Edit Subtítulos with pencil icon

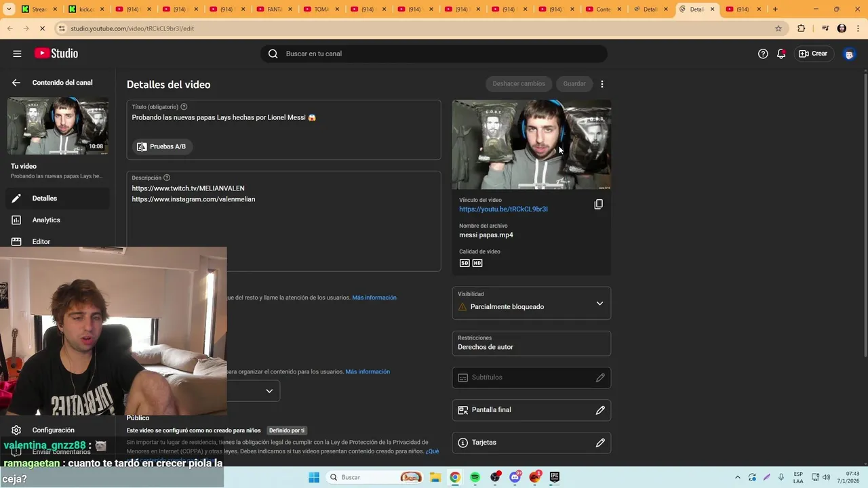click(x=600, y=378)
